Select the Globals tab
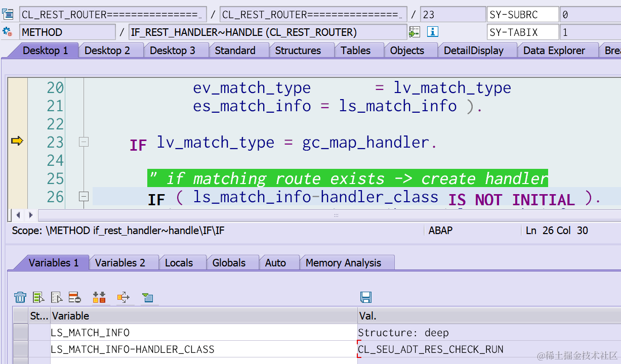621x364 pixels. [229, 263]
